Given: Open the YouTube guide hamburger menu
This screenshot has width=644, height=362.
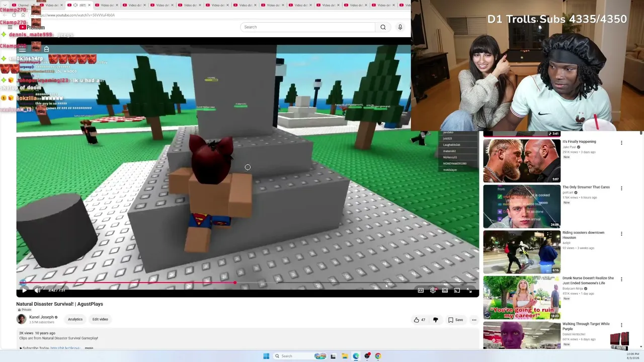Looking at the screenshot, I should coord(10,27).
